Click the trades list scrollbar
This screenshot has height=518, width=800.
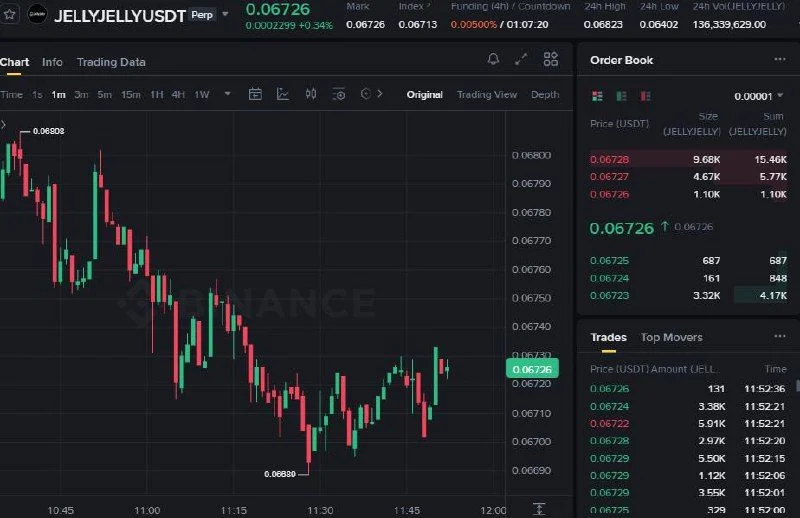[x=797, y=386]
